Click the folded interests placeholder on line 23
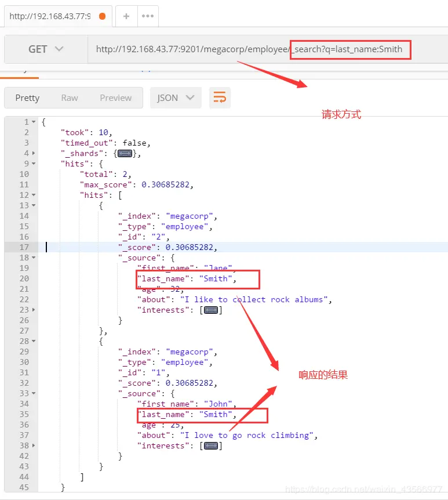448x500 pixels. tap(210, 310)
